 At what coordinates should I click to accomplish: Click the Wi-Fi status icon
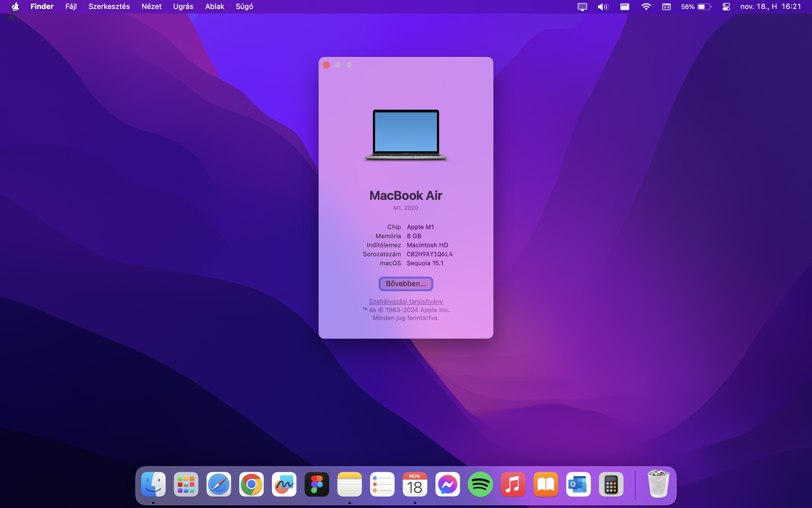pos(646,7)
